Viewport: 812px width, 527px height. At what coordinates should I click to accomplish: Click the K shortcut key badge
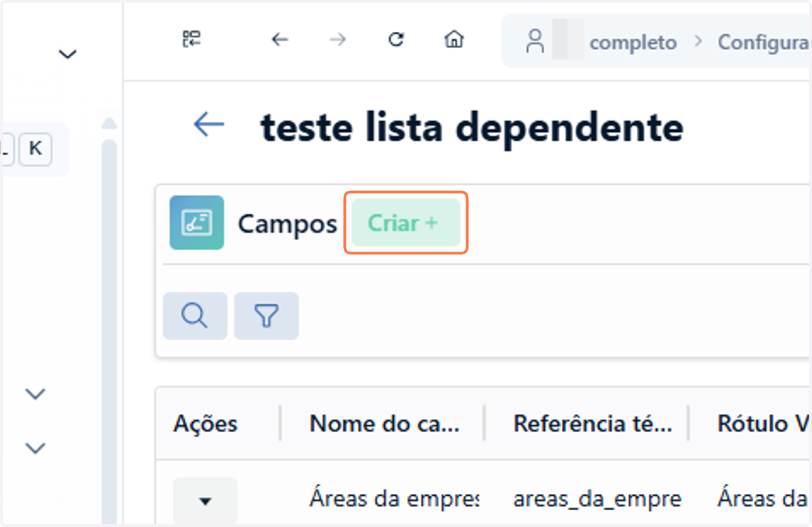[35, 149]
